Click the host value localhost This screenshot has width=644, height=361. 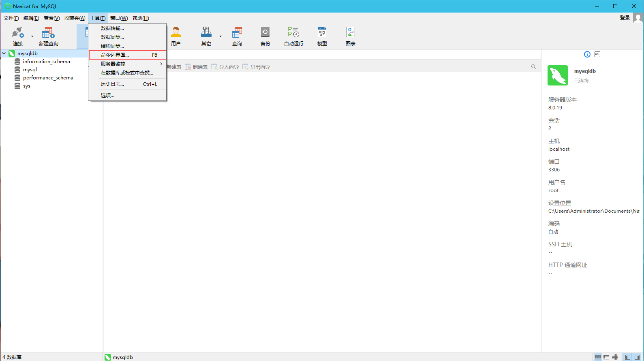559,149
